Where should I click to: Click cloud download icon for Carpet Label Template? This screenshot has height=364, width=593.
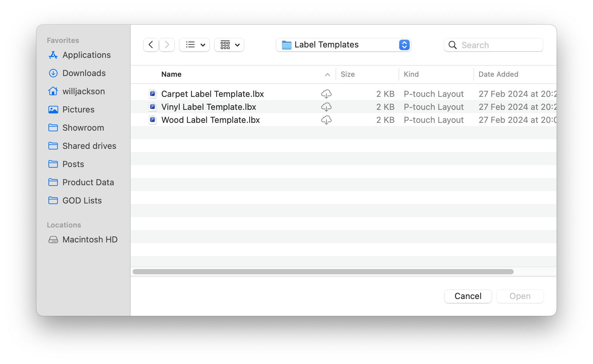coord(326,94)
